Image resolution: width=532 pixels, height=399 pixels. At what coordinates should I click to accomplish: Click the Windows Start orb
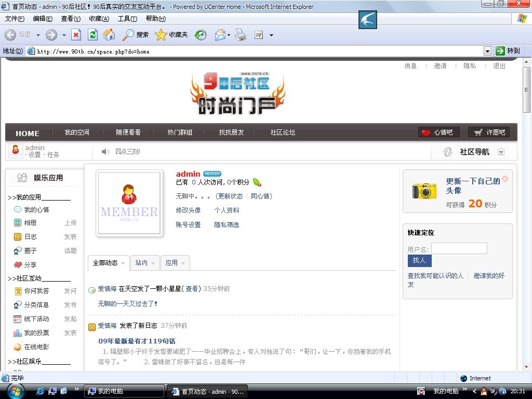pyautogui.click(x=16, y=391)
